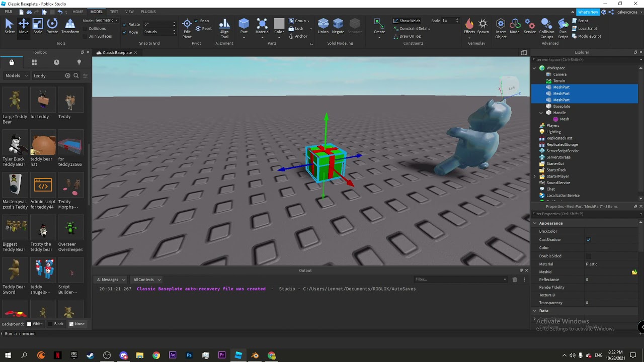Open the FILE menu
644x362 pixels.
9,12
